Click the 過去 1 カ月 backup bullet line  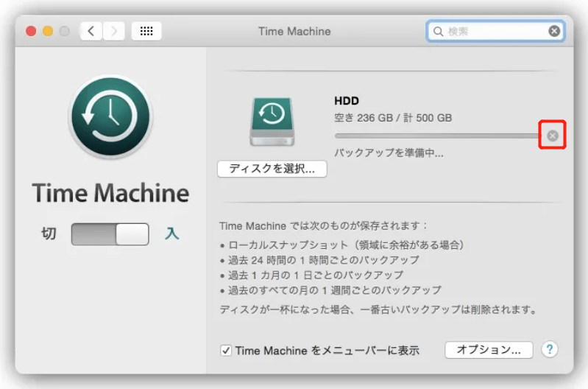click(x=311, y=276)
